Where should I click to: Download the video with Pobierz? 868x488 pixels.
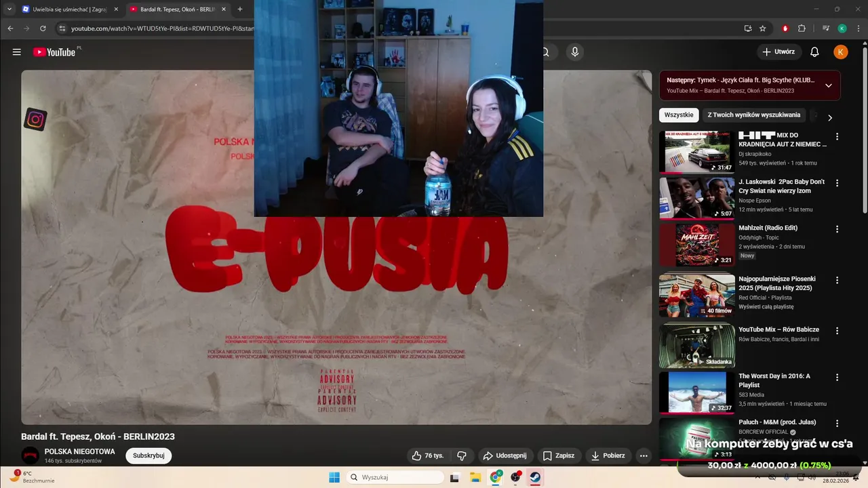tap(608, 455)
